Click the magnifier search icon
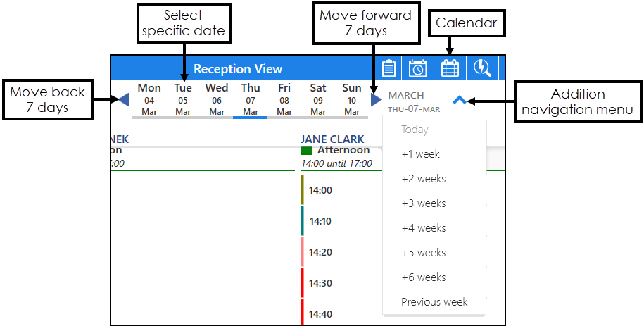This screenshot has width=644, height=326. 482,68
